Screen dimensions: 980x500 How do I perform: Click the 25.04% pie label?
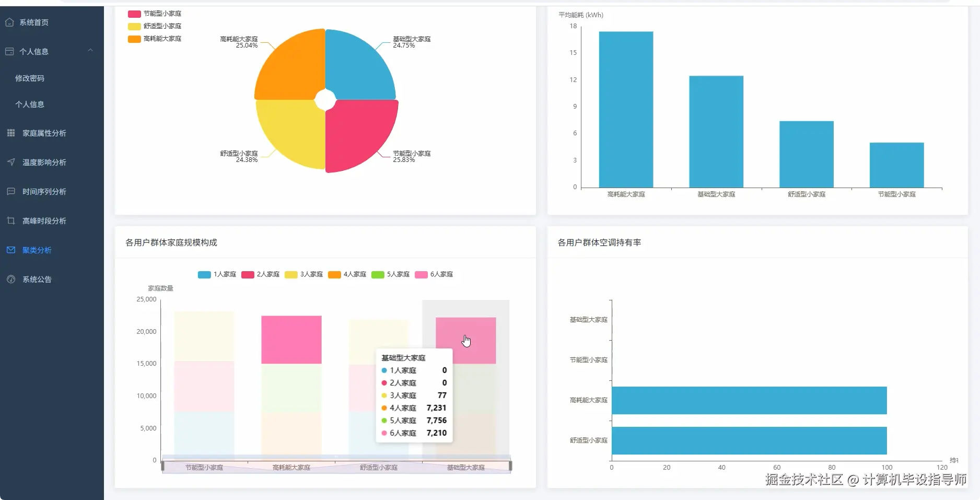(x=247, y=45)
